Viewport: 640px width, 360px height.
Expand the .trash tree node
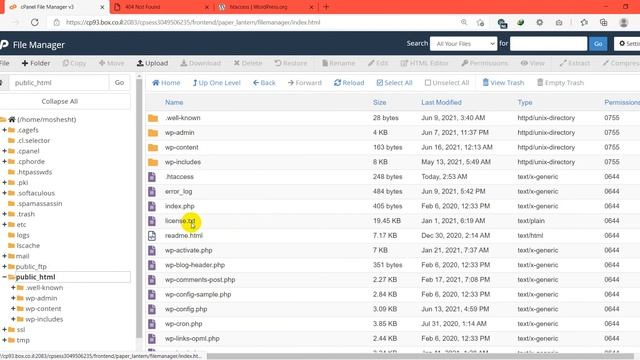point(4,214)
